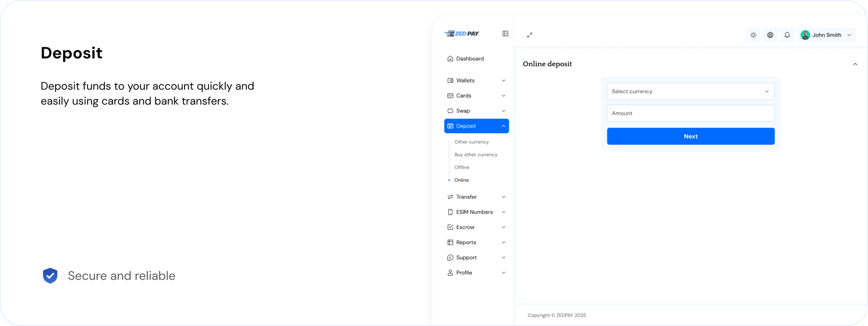
Task: Select the Wallets sidebar icon
Action: pos(450,80)
